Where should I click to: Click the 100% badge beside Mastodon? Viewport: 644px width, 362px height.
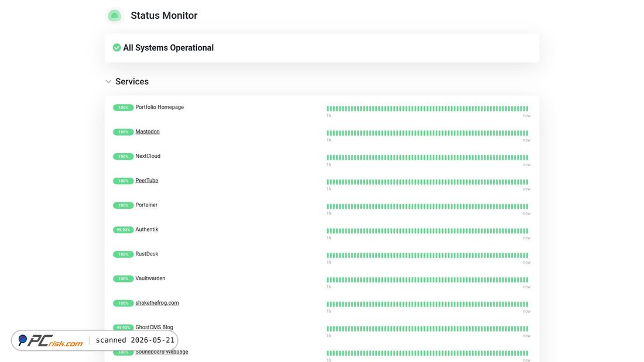pos(123,132)
